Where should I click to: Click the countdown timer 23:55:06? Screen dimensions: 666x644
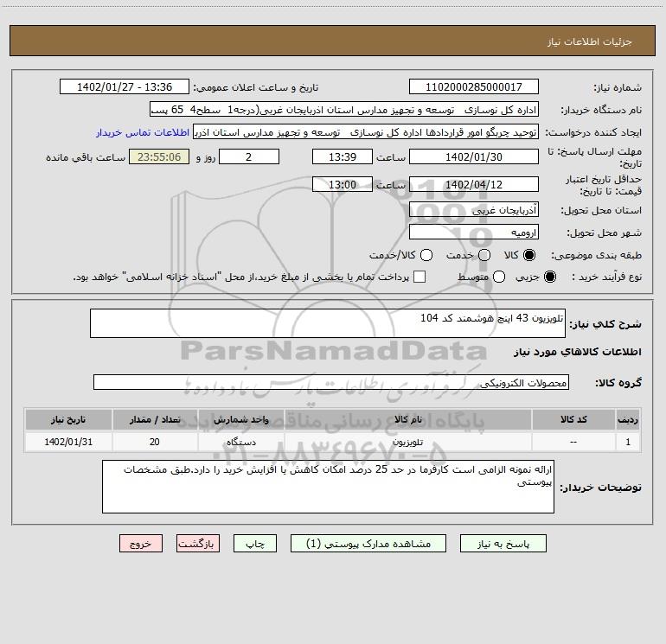[159, 156]
